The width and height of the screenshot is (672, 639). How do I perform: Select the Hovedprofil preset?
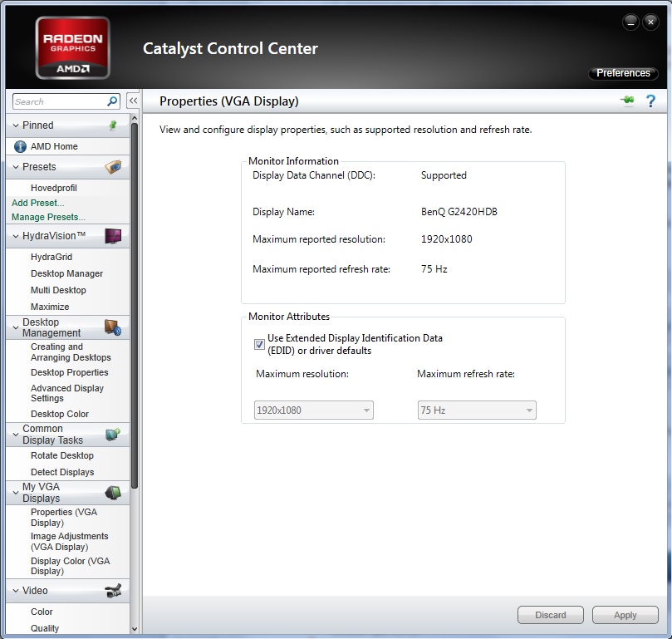pos(53,188)
